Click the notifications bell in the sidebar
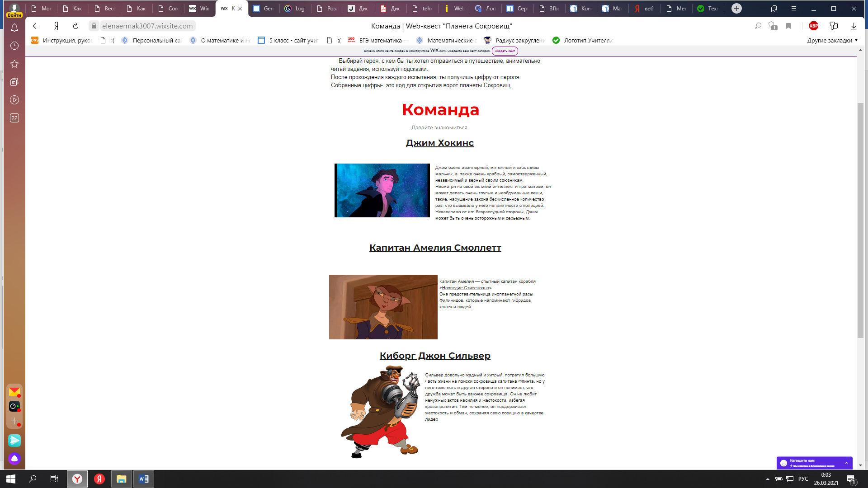 (x=14, y=28)
